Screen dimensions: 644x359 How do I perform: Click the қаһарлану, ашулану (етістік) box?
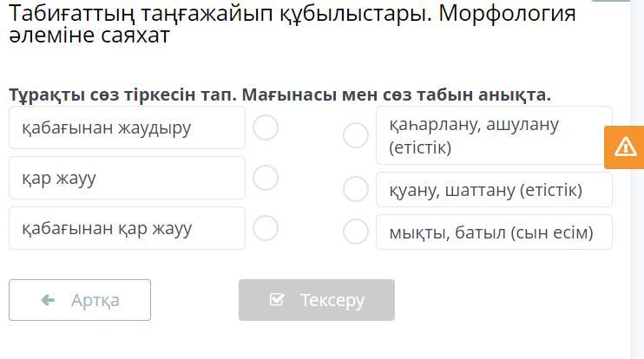pyautogui.click(x=494, y=135)
